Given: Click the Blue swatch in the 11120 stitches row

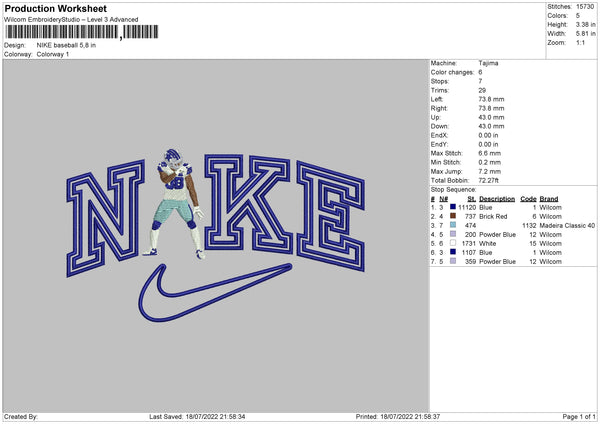Looking at the screenshot, I should (x=453, y=207).
